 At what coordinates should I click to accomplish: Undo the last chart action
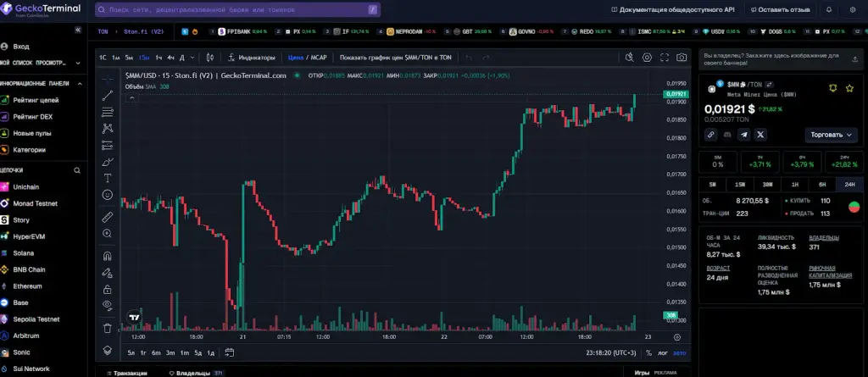[x=469, y=57]
